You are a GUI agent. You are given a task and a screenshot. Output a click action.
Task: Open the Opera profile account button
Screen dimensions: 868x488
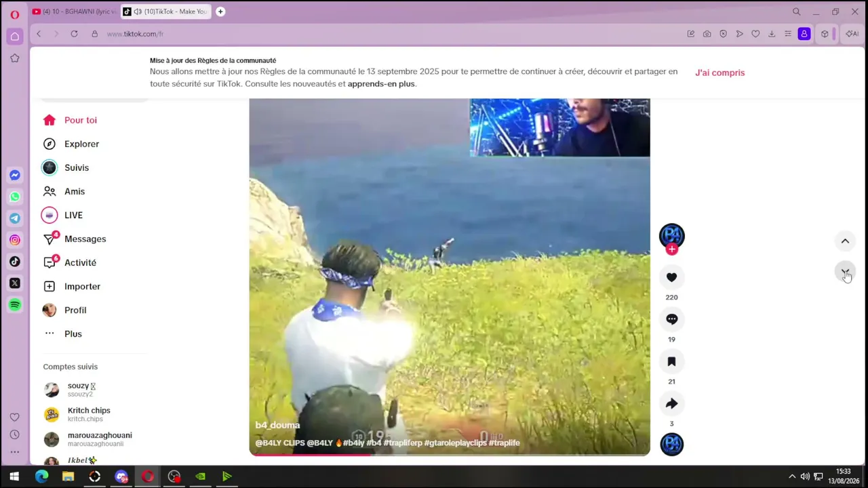804,34
